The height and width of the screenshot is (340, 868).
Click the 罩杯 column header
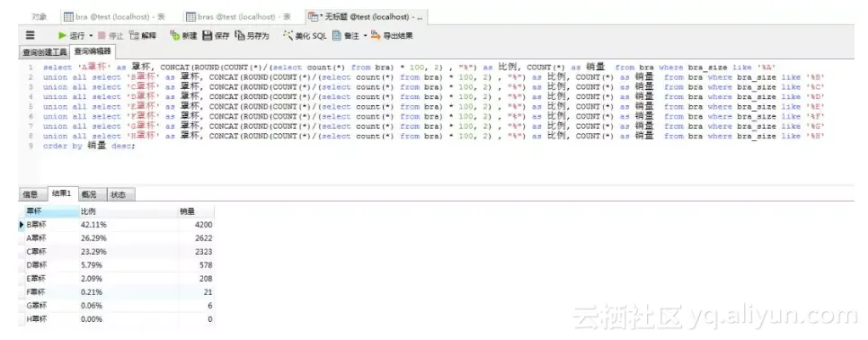coord(51,211)
